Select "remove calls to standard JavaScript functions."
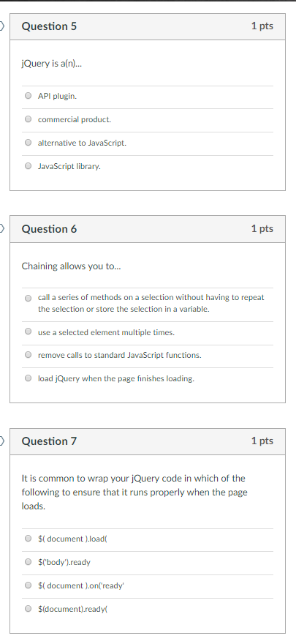This screenshot has width=296, height=644. tap(28, 354)
